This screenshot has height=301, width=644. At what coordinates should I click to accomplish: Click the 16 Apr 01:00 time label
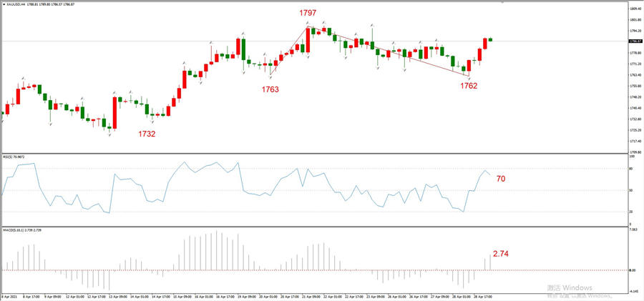point(204,297)
